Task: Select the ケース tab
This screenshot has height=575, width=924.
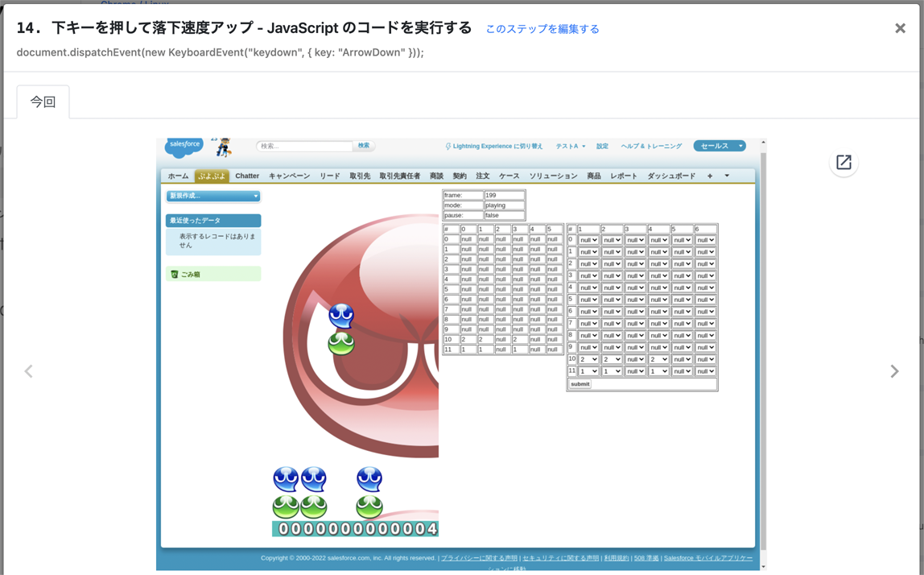Action: tap(509, 176)
